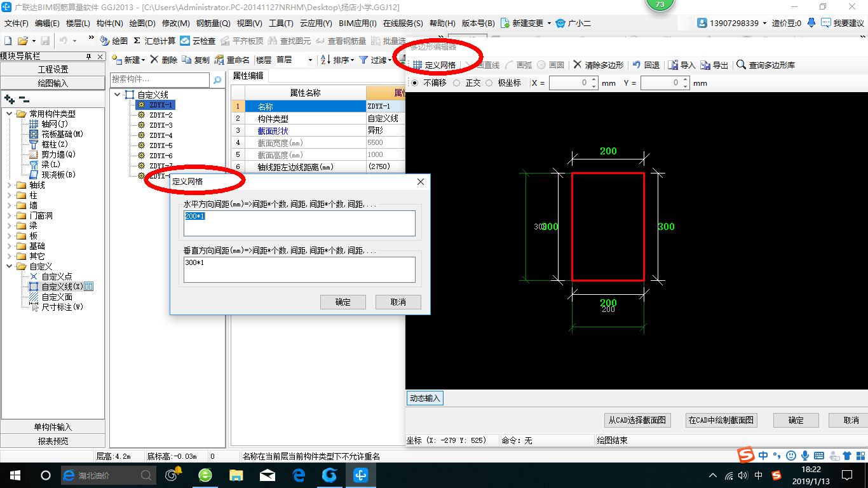Click the search magnifier icon
Viewport: 868px width, 488px height.
tap(217, 80)
